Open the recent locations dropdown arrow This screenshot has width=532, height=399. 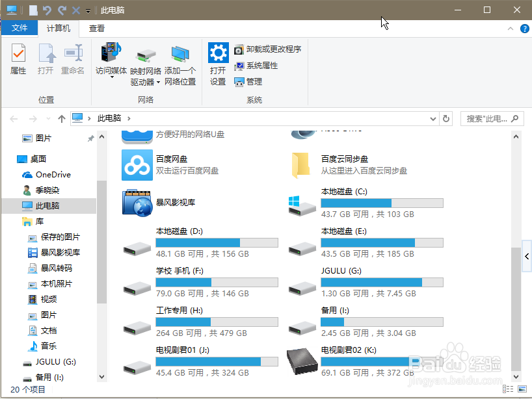point(48,119)
